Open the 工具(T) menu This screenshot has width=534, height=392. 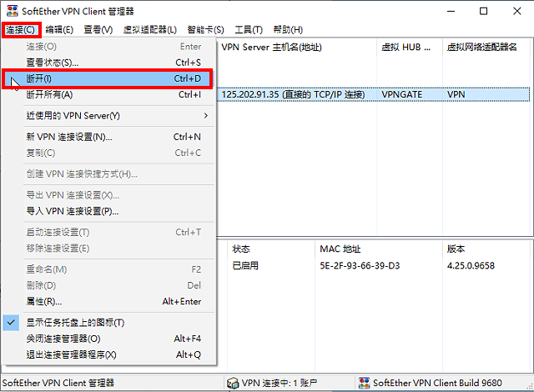coord(249,30)
